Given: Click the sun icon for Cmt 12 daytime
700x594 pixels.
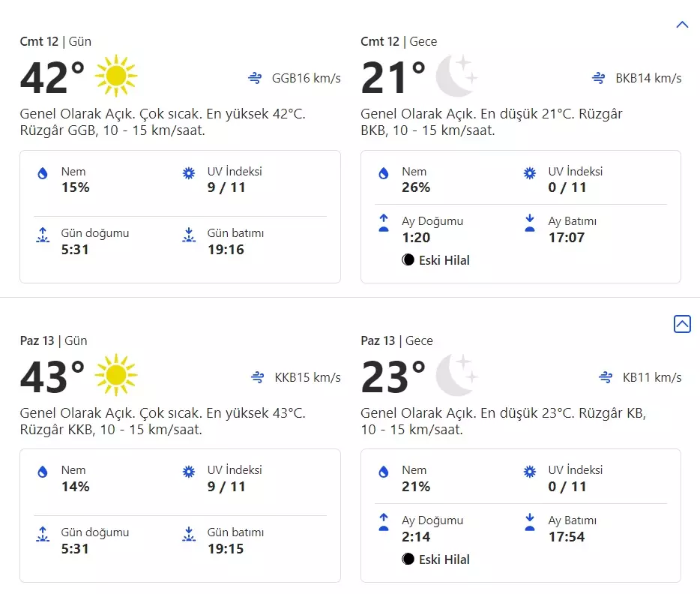Looking at the screenshot, I should (116, 76).
